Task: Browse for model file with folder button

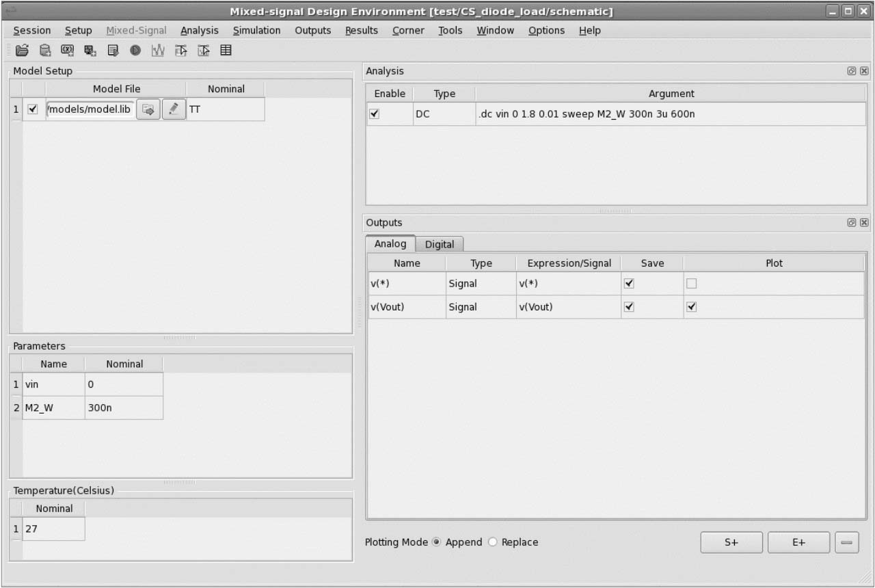Action: pos(148,109)
